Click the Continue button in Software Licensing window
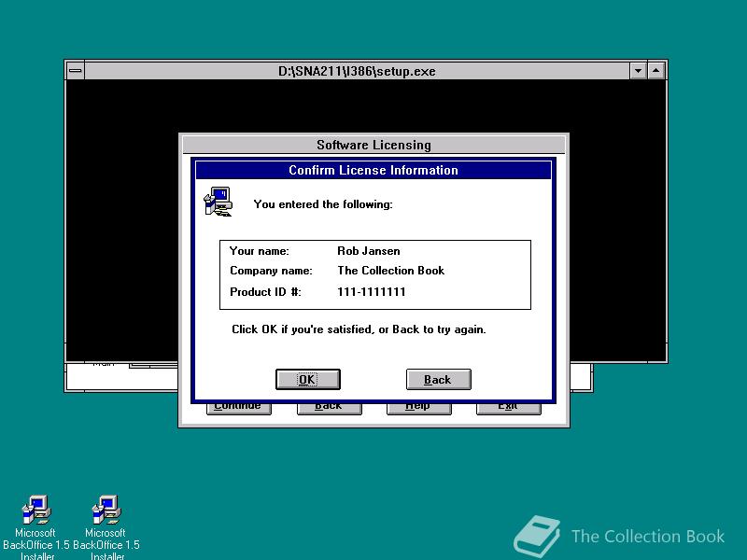Image resolution: width=747 pixels, height=560 pixels. coord(239,409)
